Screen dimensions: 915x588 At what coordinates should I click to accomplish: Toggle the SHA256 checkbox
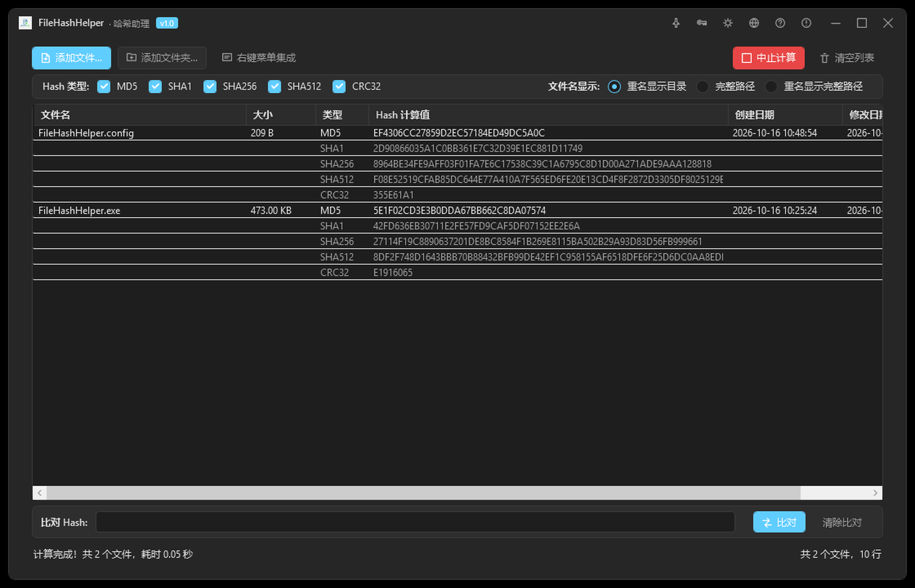coord(210,87)
